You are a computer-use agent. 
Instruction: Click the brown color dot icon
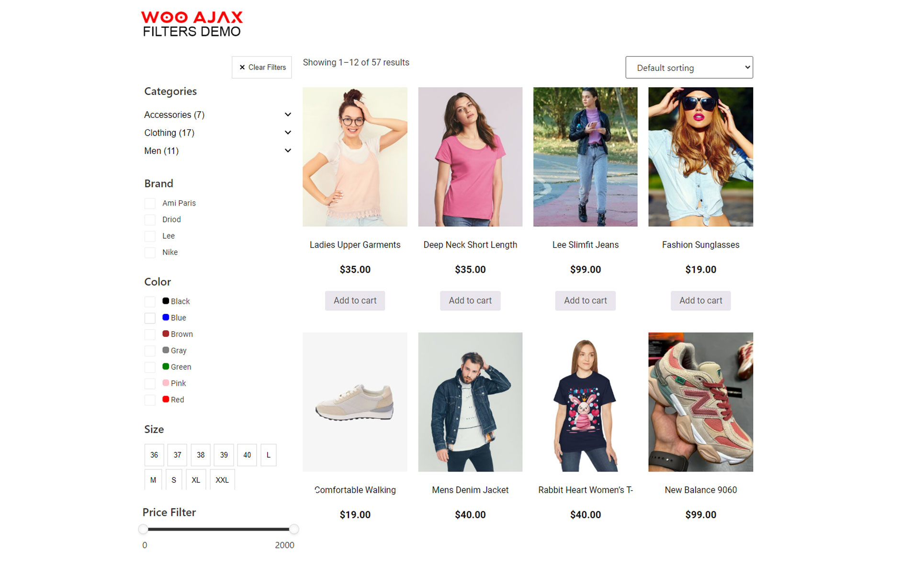[x=166, y=334]
